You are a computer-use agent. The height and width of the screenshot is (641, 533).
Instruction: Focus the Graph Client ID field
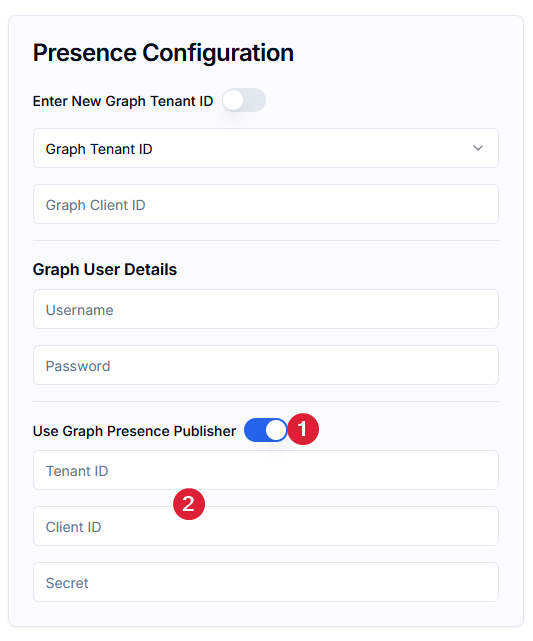click(x=266, y=204)
